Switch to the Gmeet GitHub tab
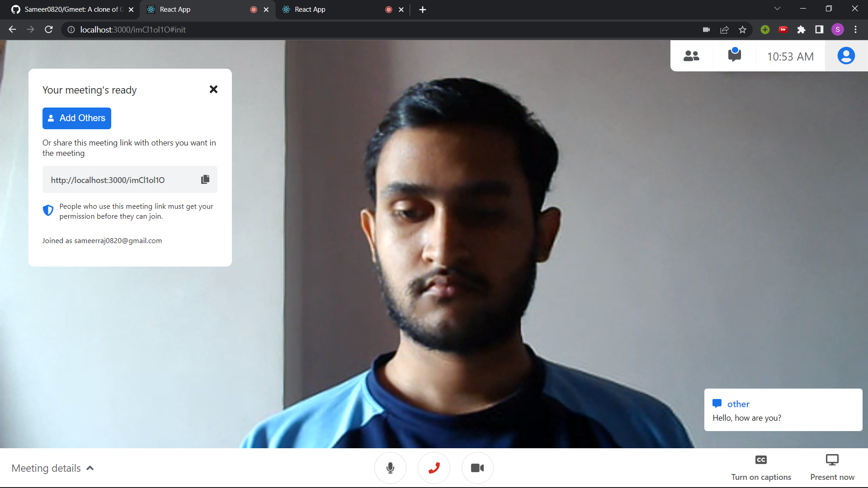This screenshot has width=868, height=488. 68,9
